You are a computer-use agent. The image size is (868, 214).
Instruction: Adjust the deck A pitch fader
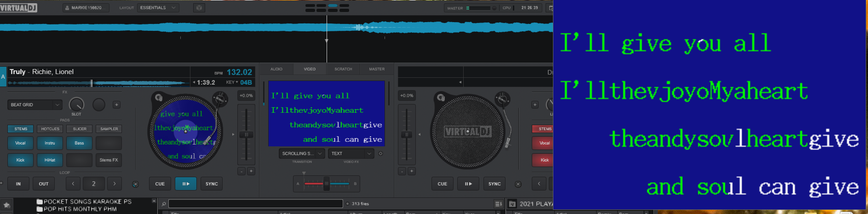246,134
